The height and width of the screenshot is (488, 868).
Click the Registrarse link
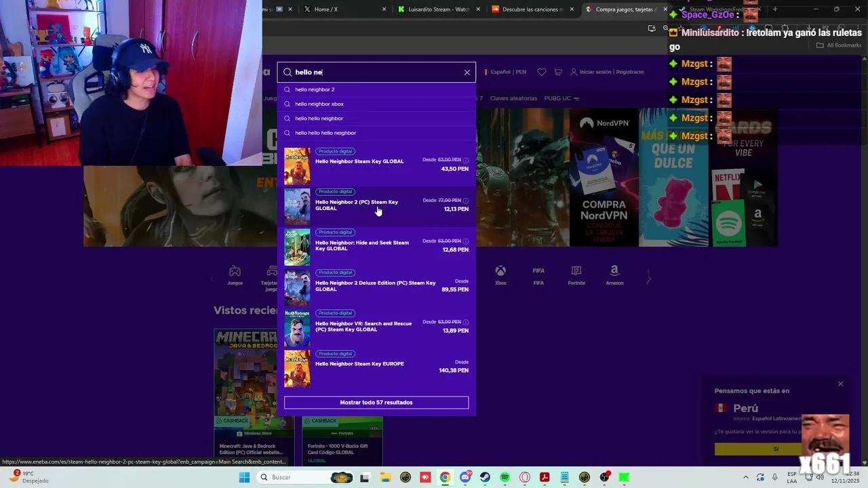point(630,72)
